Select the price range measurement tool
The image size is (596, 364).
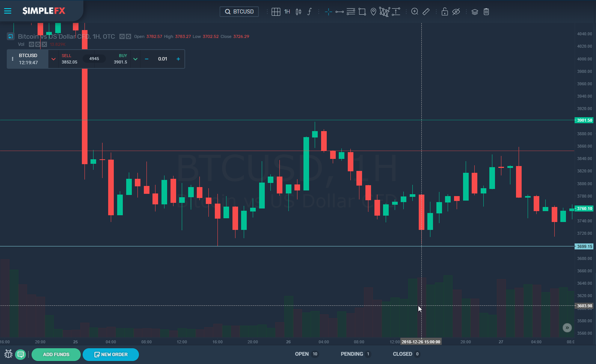click(396, 12)
